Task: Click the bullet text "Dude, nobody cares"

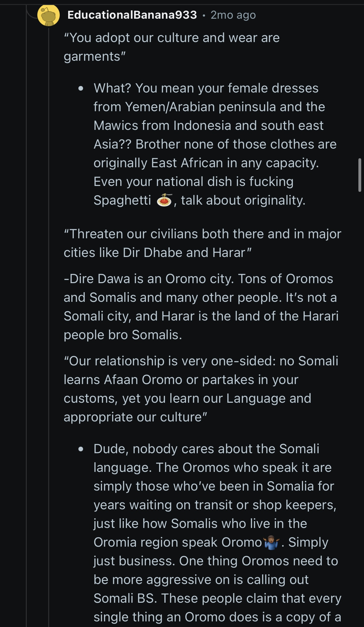Action: [x=206, y=449]
